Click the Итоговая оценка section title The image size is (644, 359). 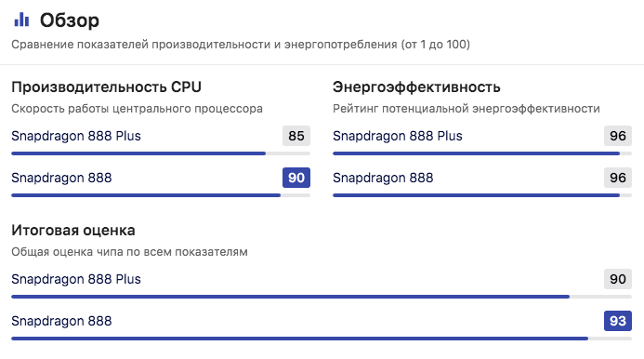[x=73, y=231]
